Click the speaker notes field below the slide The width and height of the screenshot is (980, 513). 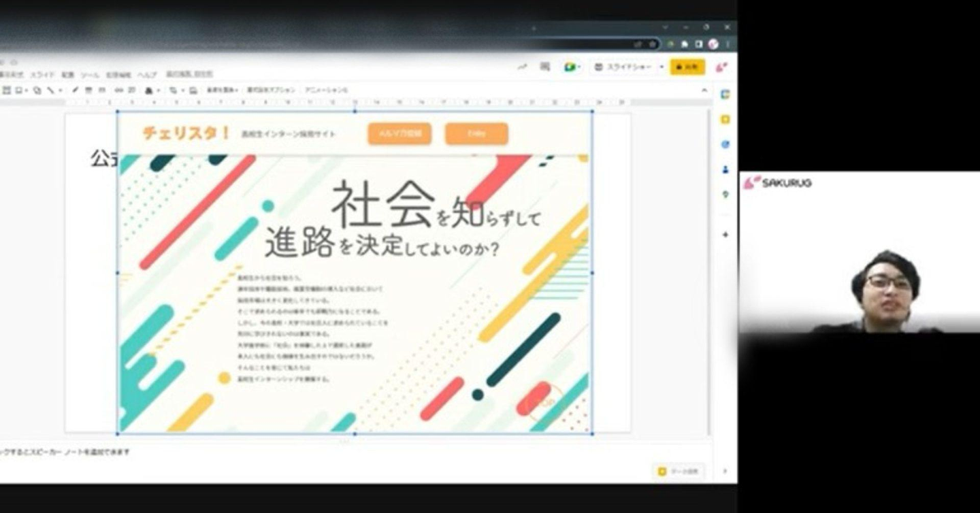pos(354,452)
